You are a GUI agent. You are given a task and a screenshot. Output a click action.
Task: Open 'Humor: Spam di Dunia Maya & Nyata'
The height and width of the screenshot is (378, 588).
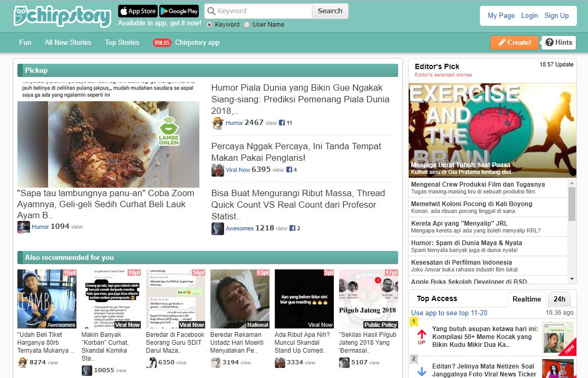click(x=467, y=243)
